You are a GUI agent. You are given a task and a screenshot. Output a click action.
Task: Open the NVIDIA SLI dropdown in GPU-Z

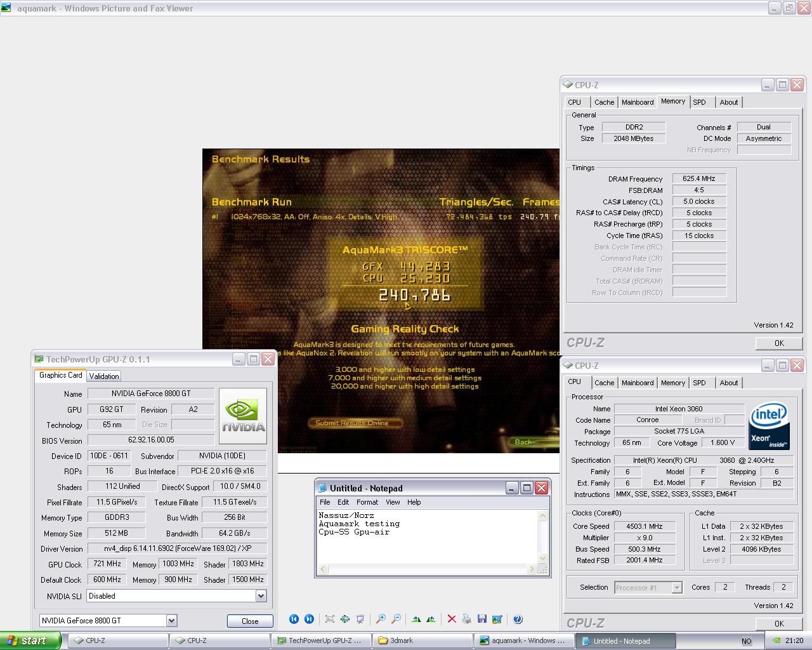click(260, 596)
